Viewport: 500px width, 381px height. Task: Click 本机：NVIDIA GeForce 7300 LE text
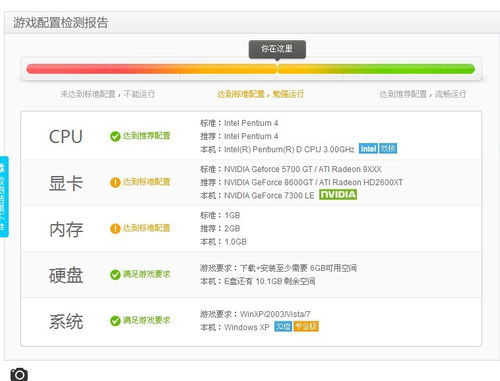point(257,196)
